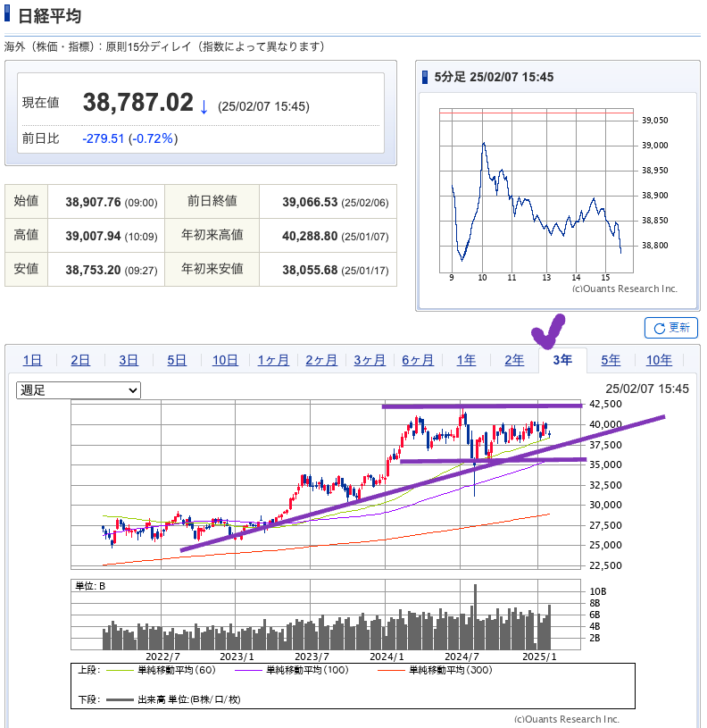The width and height of the screenshot is (707, 728).
Task: Select the 1日 period tab
Action: pos(32,360)
